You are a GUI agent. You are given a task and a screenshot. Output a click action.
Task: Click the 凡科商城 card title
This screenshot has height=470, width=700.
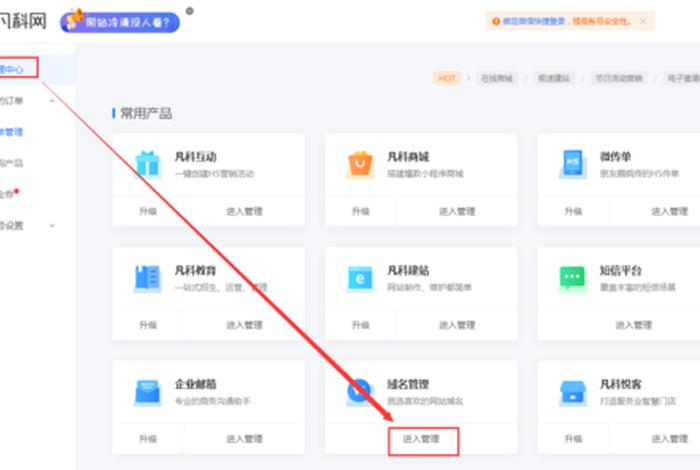coord(408,157)
